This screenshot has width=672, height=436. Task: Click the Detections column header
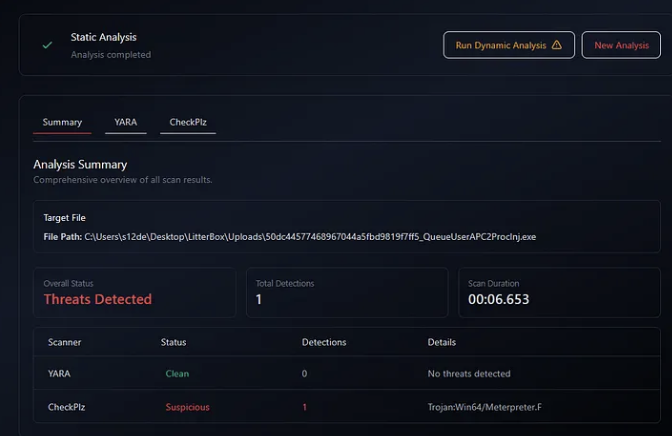(x=324, y=342)
